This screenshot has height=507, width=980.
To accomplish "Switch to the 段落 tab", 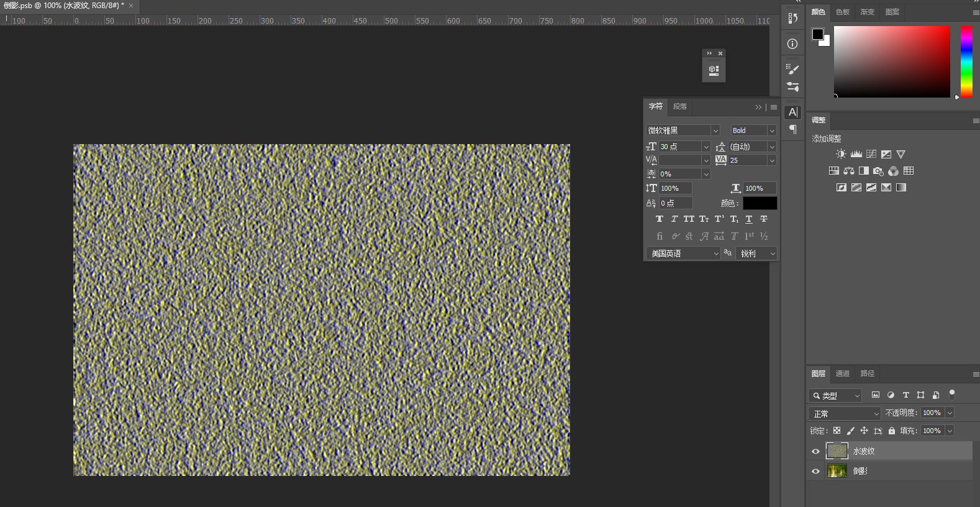I will 680,106.
